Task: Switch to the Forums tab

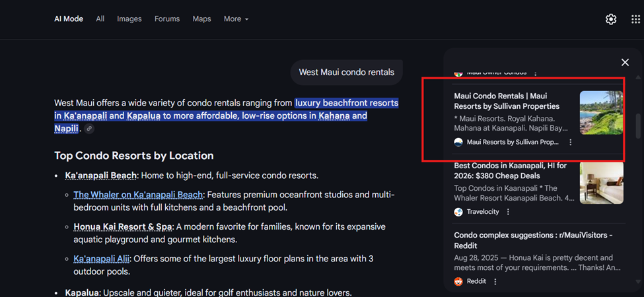Action: (167, 19)
